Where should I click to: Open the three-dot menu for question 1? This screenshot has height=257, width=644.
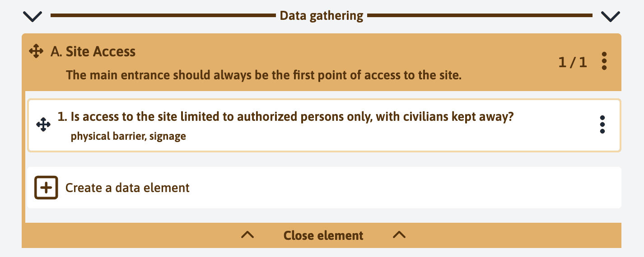point(602,124)
